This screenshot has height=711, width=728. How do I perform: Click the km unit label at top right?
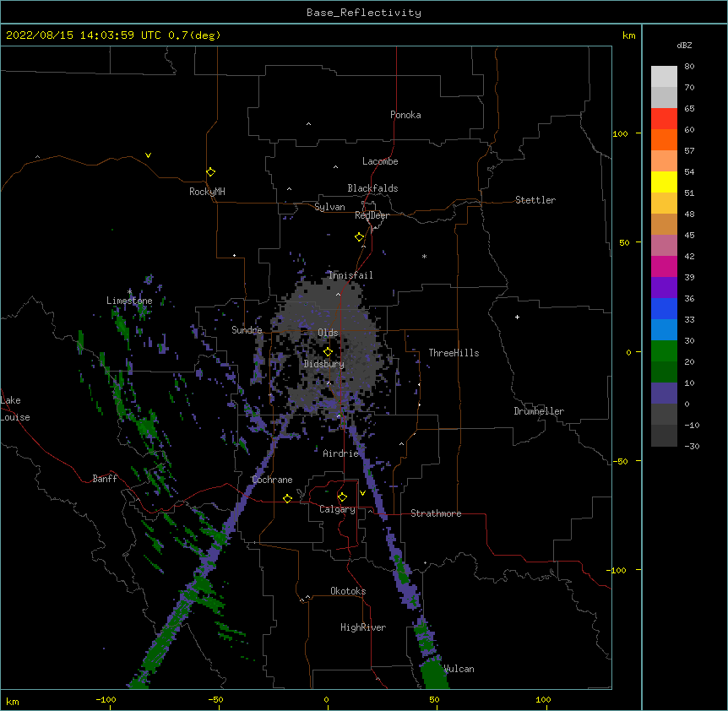628,35
